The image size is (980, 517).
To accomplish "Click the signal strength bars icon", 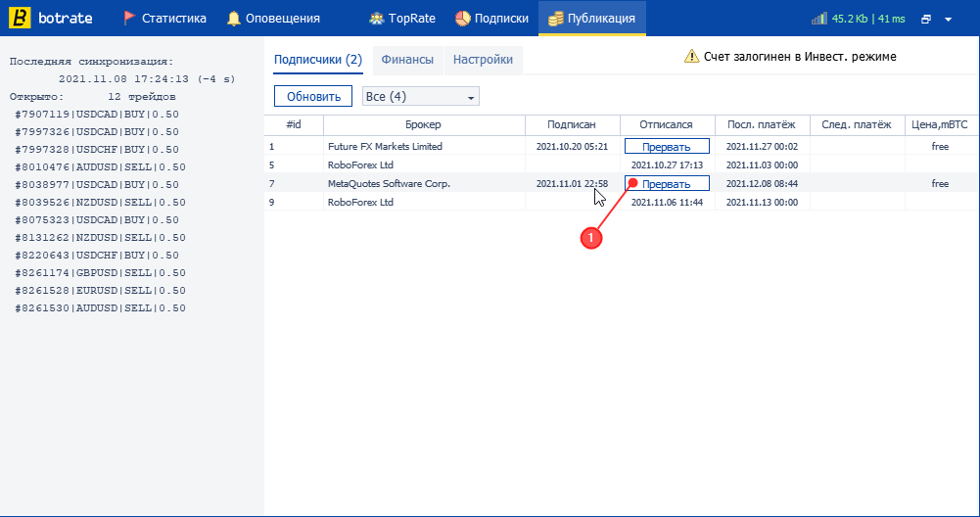I will click(x=819, y=19).
